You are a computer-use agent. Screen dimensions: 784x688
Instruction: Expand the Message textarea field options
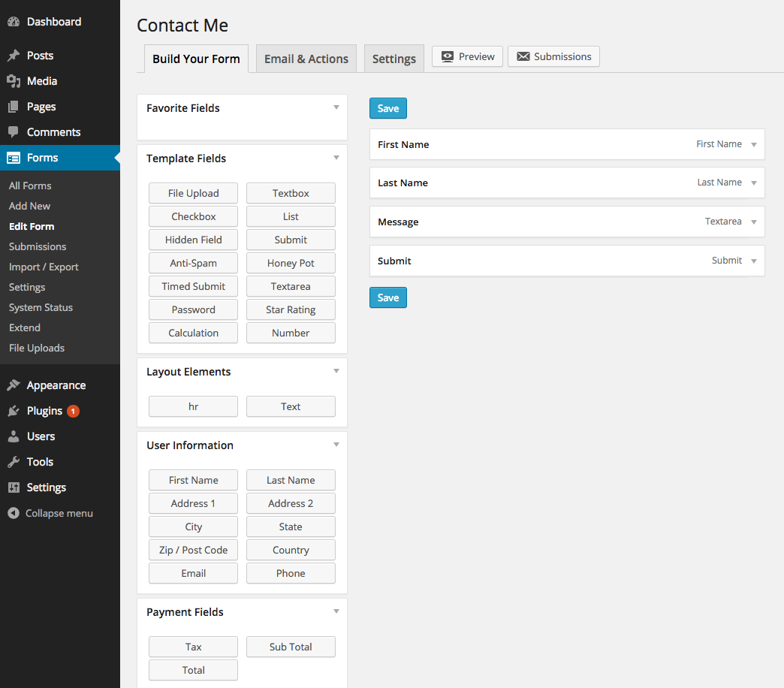[753, 222]
